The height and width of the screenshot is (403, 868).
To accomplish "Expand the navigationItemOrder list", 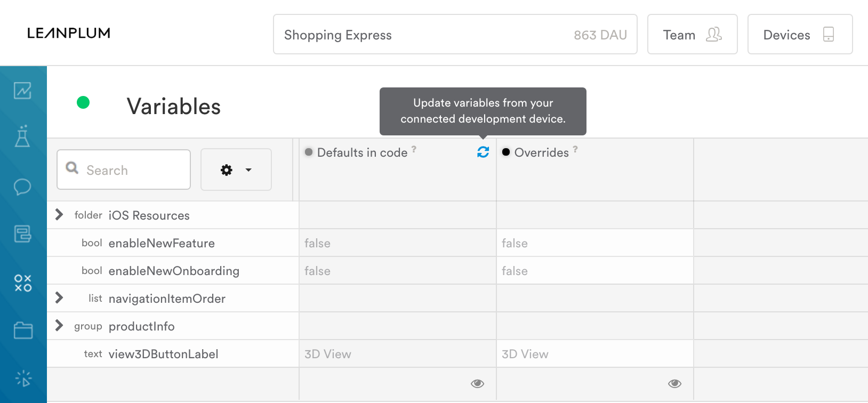I will (x=59, y=298).
